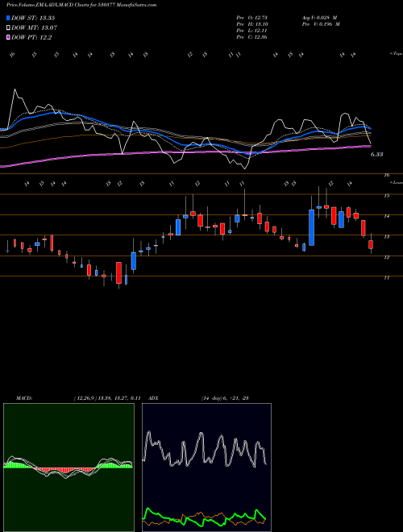Open the MACD histogram thumbnail chart
This screenshot has width=403, height=532.
[69, 468]
